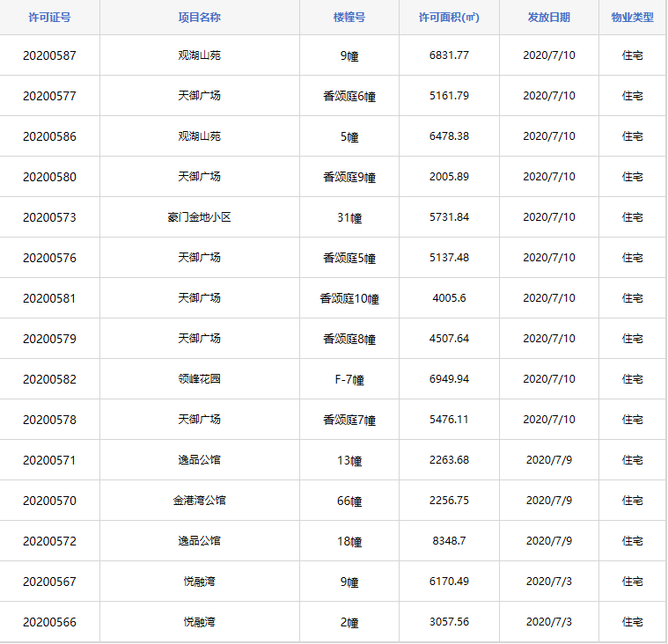Select permit number 20200572

point(49,541)
